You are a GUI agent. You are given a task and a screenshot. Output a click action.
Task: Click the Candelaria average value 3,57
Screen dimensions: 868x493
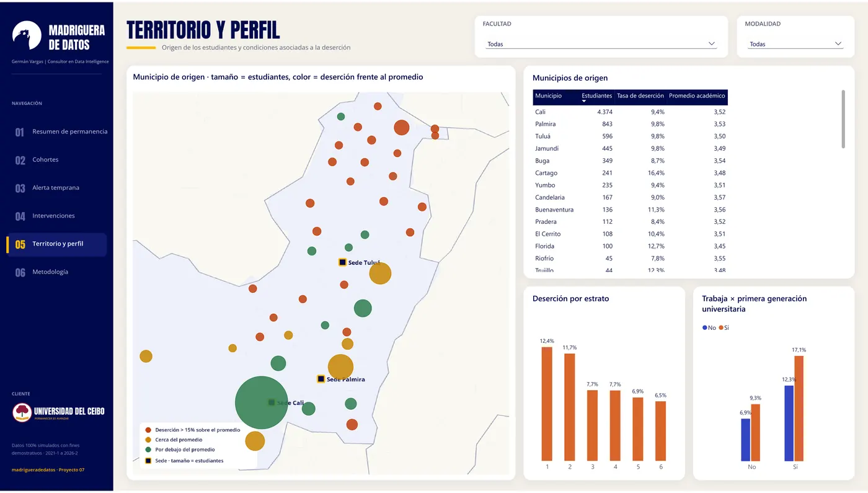point(719,198)
